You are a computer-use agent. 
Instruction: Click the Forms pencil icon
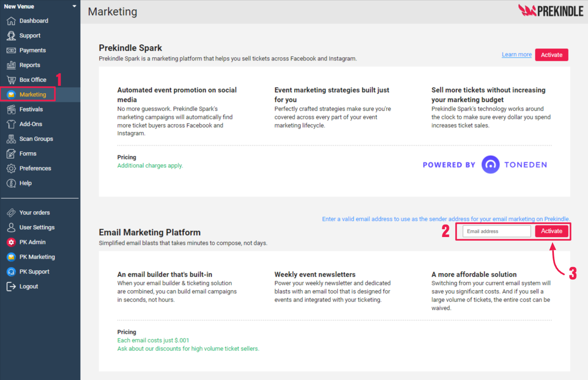pos(11,154)
